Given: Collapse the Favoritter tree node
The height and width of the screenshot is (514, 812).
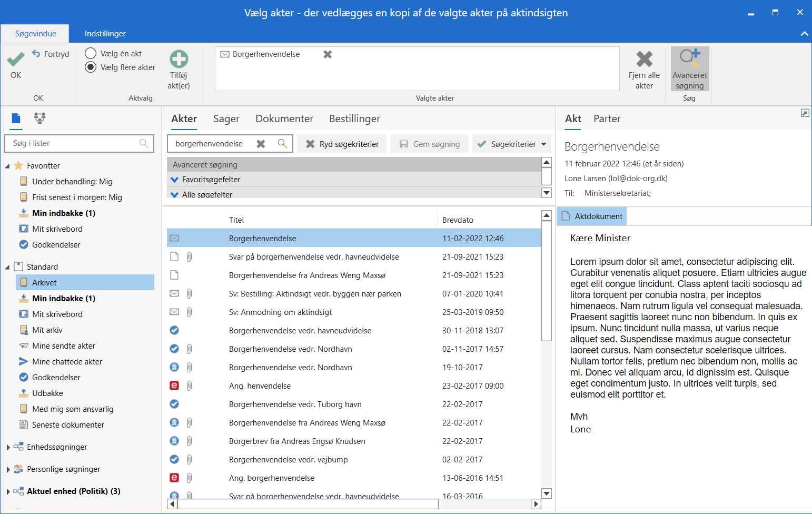Looking at the screenshot, I should (x=7, y=166).
